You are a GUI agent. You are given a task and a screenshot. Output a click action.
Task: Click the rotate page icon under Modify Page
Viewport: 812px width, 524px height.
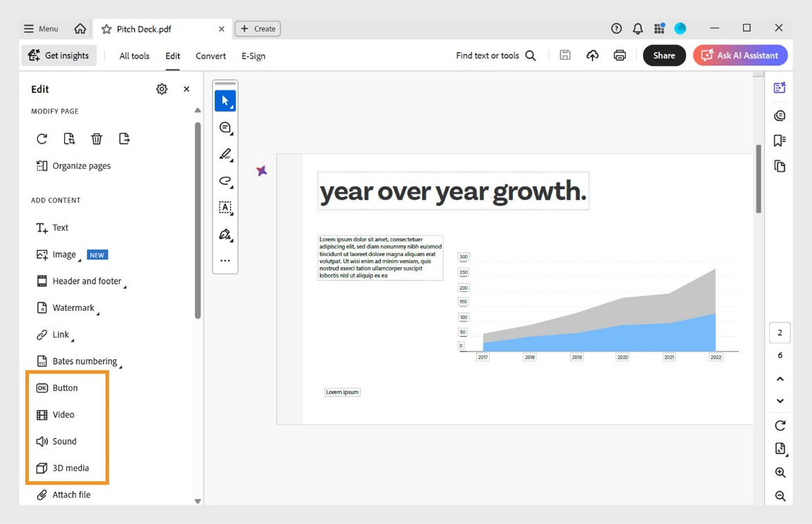click(x=42, y=139)
